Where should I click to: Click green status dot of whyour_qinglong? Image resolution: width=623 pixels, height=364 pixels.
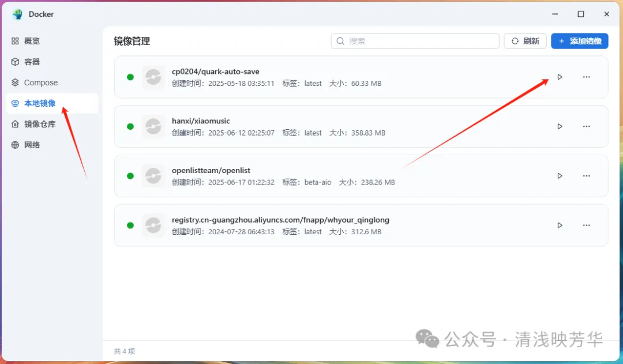pos(130,226)
